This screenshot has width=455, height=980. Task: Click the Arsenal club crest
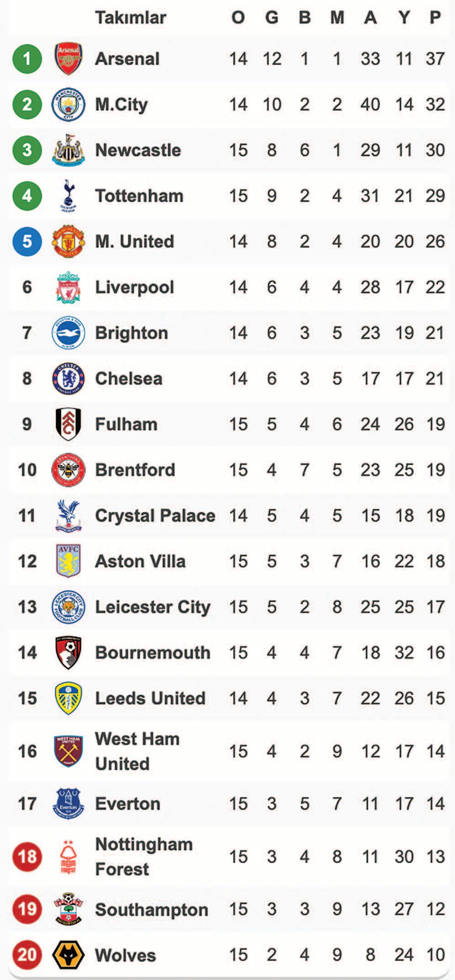pyautogui.click(x=68, y=59)
